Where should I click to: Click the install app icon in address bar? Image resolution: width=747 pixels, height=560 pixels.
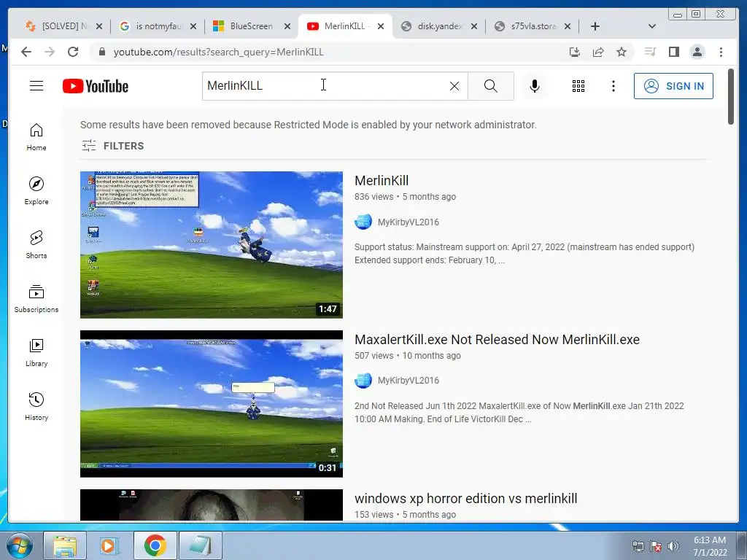[x=575, y=52]
